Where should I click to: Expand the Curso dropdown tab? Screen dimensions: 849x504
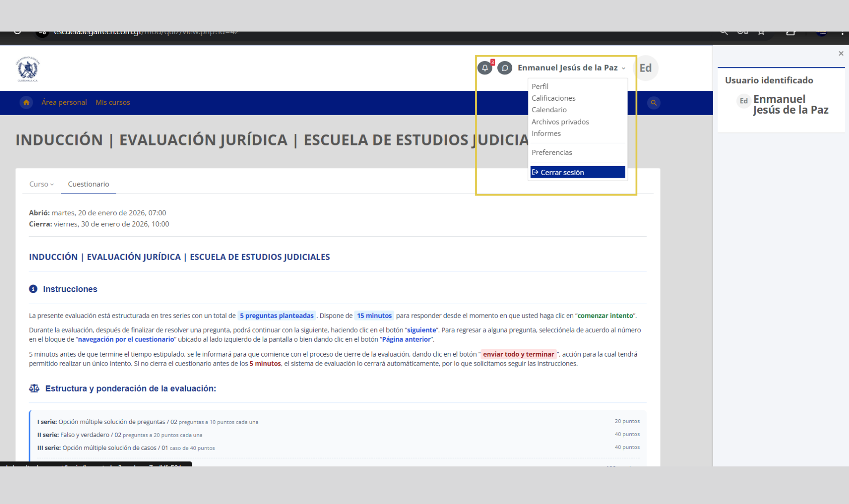coord(41,184)
